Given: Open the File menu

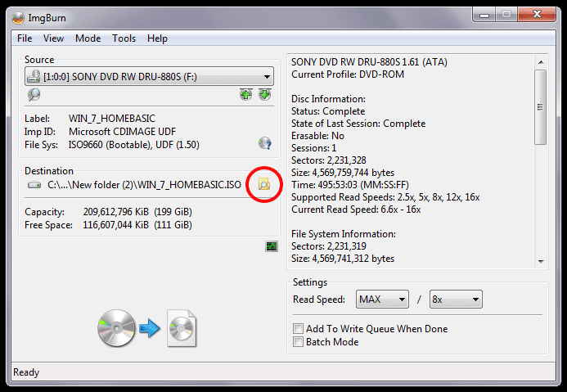Looking at the screenshot, I should coord(25,38).
